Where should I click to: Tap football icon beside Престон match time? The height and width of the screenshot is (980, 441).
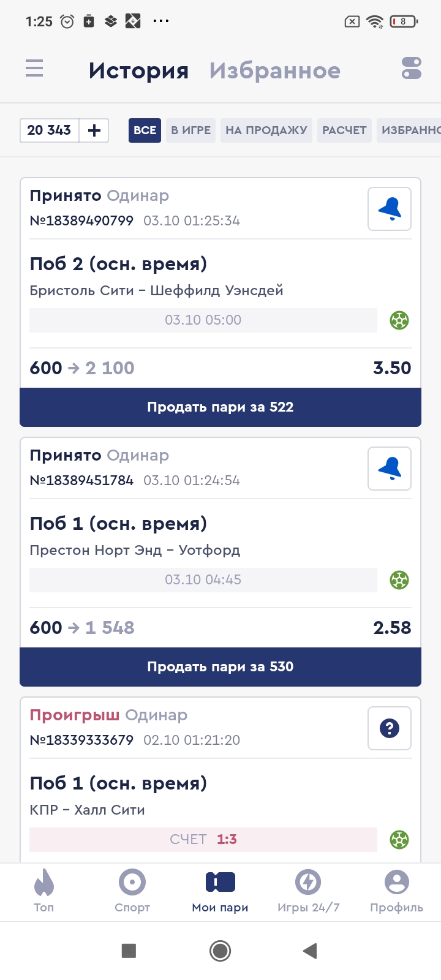(399, 580)
